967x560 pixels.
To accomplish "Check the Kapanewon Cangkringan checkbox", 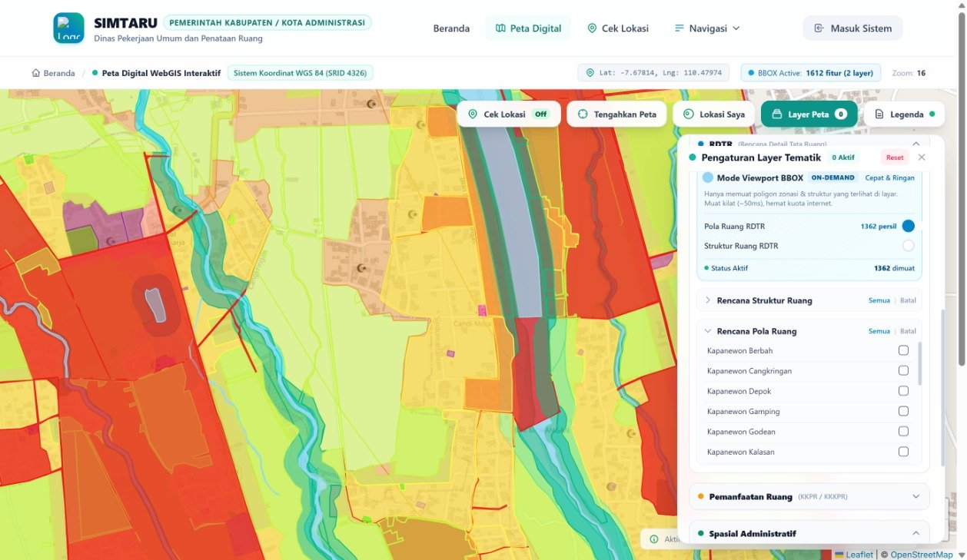I will tap(903, 370).
